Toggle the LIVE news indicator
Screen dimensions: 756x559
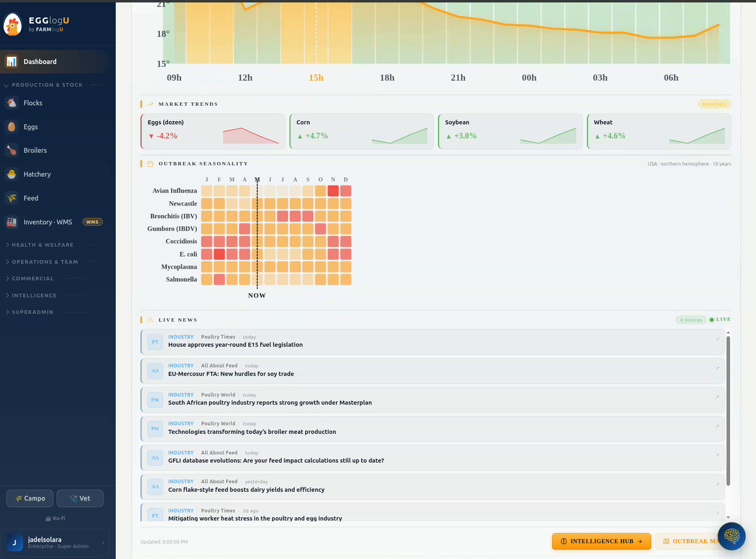[720, 320]
